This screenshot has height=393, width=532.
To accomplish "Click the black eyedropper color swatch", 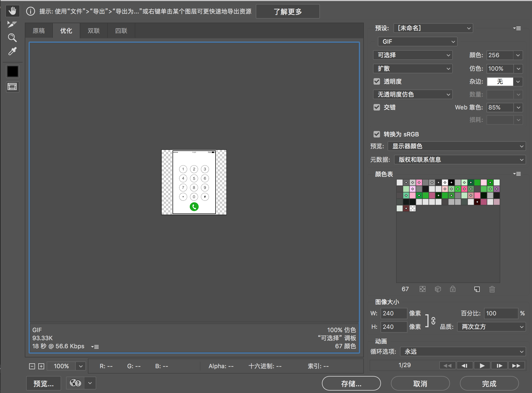I will tap(13, 71).
